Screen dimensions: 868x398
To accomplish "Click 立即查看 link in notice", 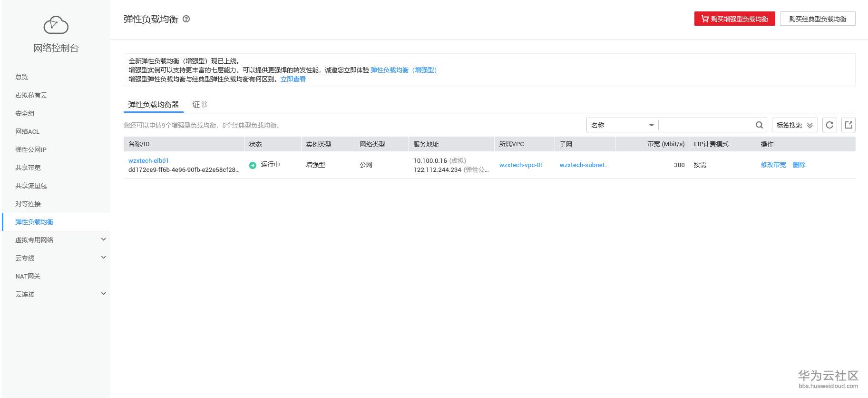I will point(293,79).
